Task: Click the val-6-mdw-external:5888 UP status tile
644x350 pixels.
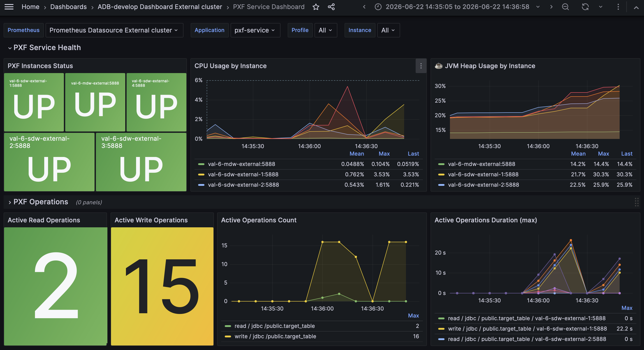Action: click(x=95, y=102)
